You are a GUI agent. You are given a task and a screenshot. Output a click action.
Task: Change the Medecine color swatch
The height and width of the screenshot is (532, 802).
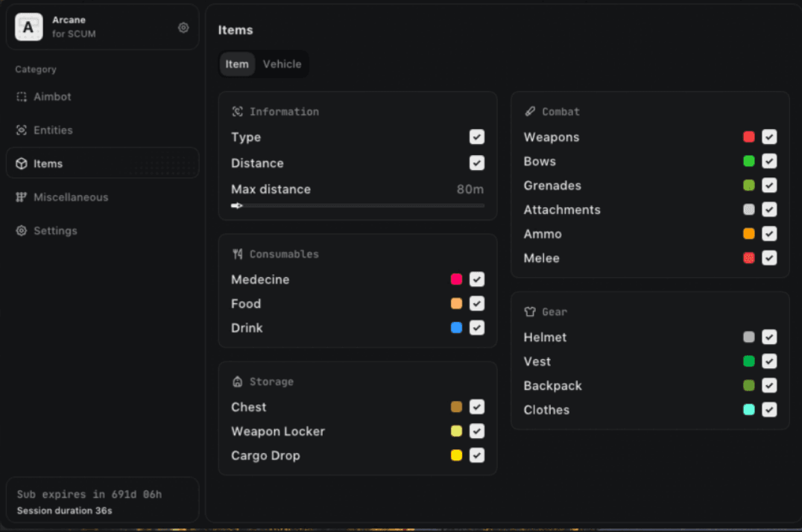click(456, 279)
